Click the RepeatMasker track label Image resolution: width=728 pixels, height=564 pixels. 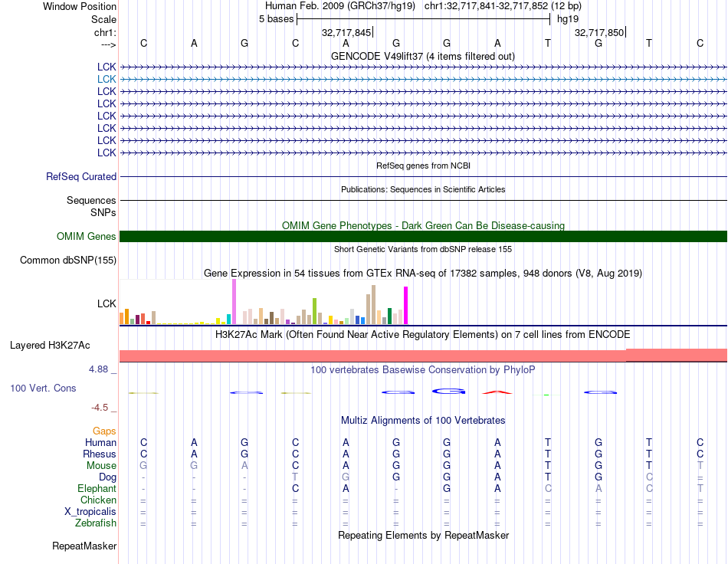click(x=84, y=546)
